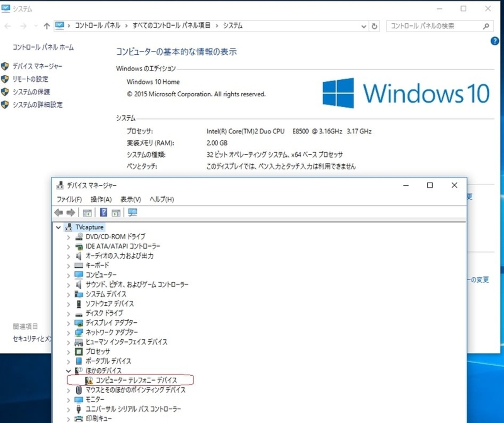Expand the サウンド、ビデオ、およびゲーム コントローラー node
The image size is (504, 423).
coord(68,285)
